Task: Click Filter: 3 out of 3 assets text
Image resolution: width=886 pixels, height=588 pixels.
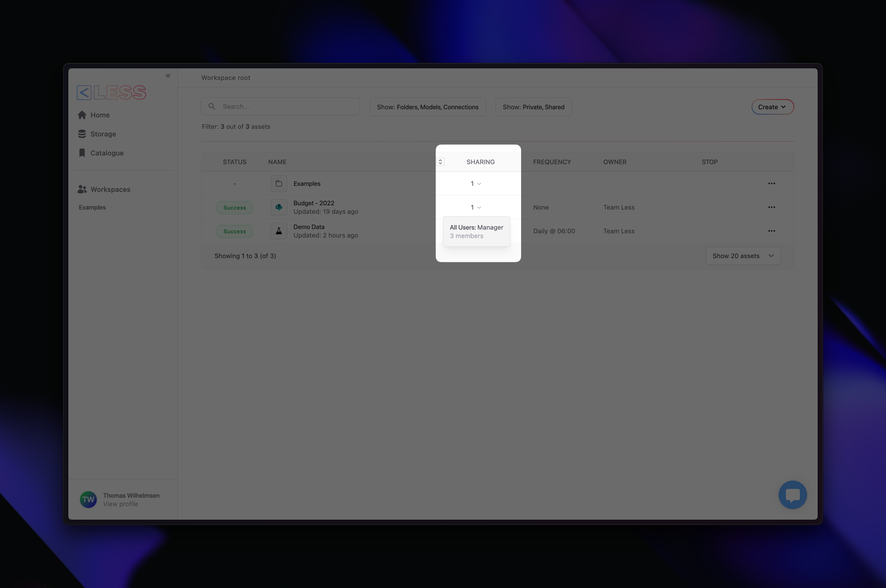Action: coord(236,127)
